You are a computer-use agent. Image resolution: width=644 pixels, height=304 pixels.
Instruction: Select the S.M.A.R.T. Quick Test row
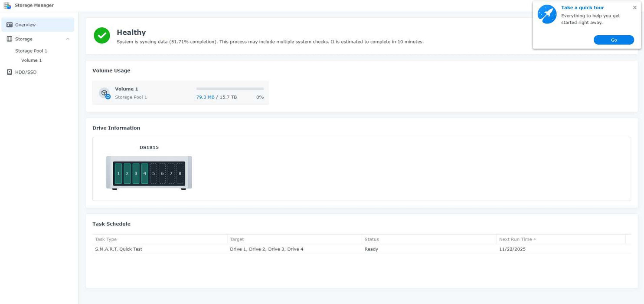click(x=118, y=249)
